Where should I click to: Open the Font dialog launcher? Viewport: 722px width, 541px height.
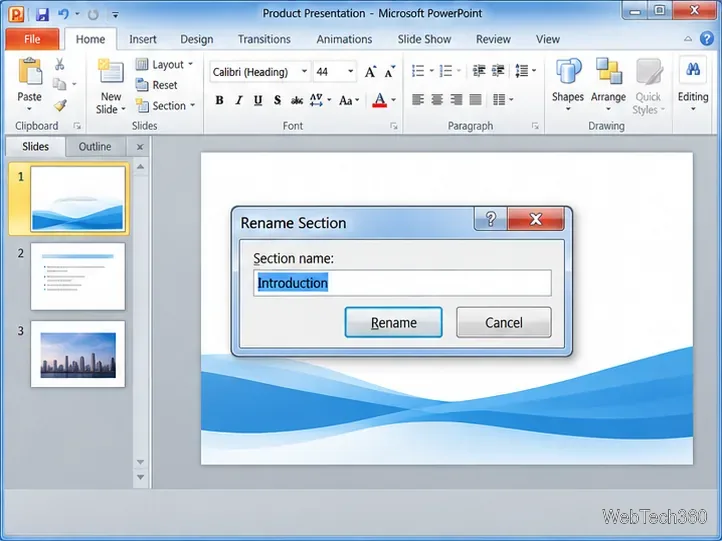(394, 126)
